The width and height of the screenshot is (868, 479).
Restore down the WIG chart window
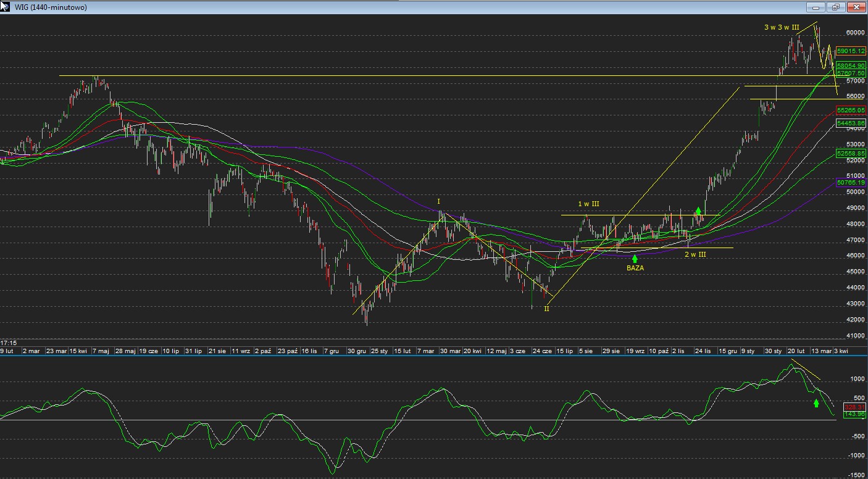836,7
